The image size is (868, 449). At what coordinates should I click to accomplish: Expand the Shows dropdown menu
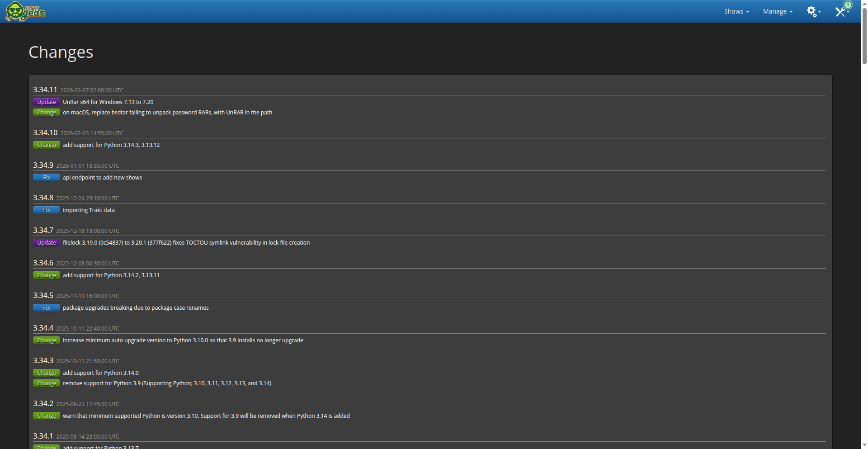736,11
